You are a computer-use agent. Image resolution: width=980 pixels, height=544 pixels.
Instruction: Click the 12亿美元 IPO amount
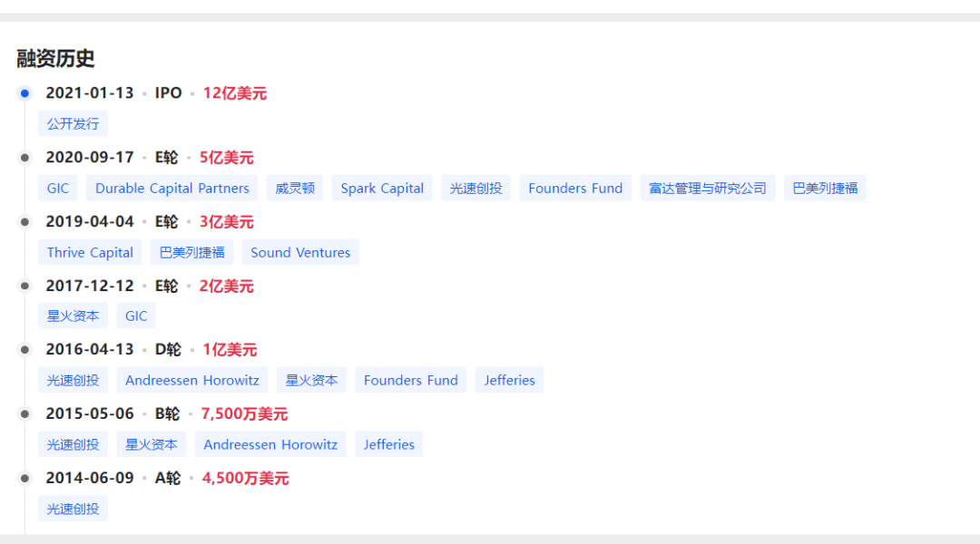235,93
